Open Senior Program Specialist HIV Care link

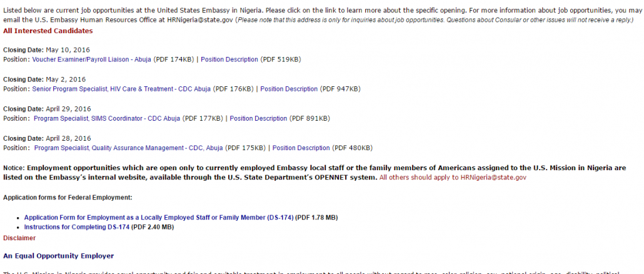(x=121, y=89)
